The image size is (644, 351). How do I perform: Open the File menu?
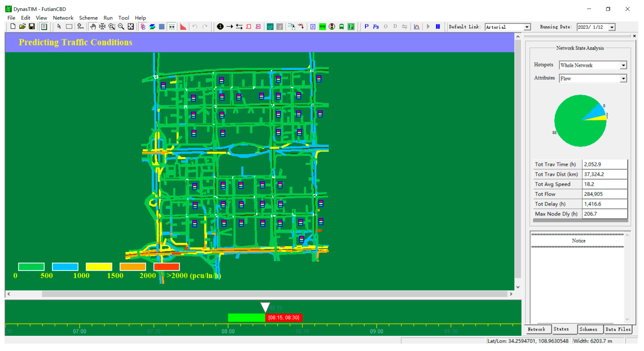point(11,18)
